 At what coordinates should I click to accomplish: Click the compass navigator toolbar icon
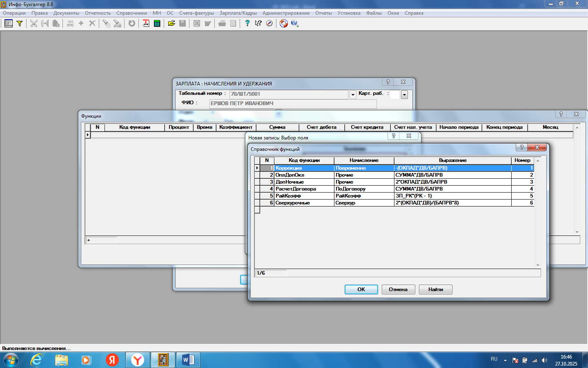269,23
